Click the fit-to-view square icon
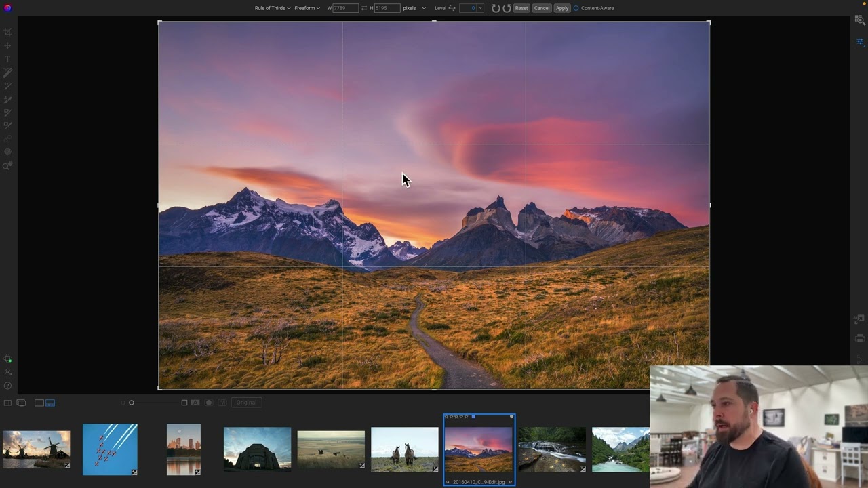 click(x=184, y=403)
